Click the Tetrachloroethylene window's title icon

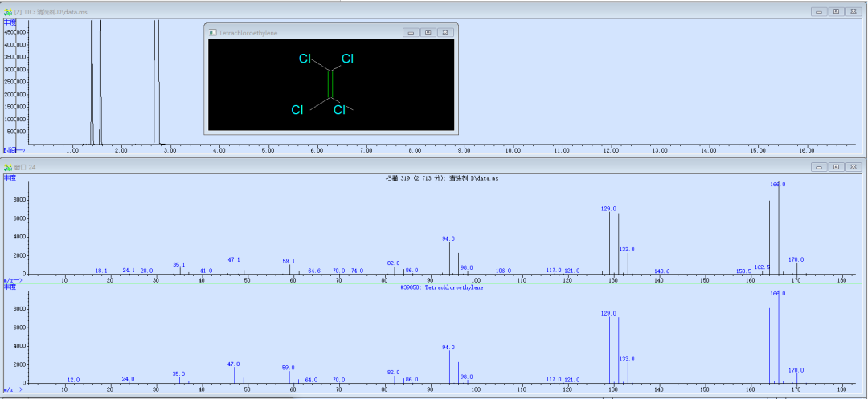coord(213,33)
